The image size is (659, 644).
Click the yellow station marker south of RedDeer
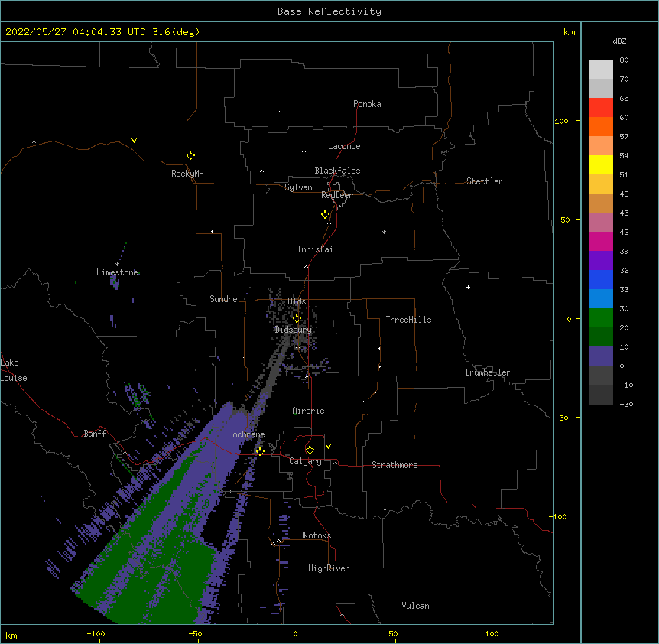click(x=326, y=215)
